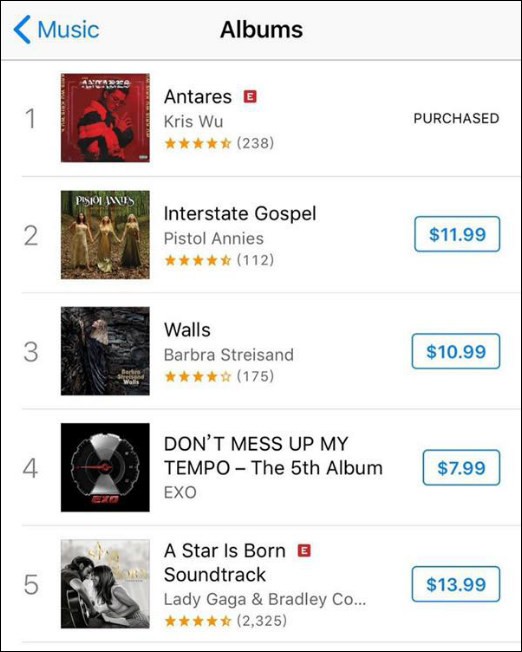The image size is (522, 652).
Task: Buy Walls for $10.99
Action: tap(456, 351)
